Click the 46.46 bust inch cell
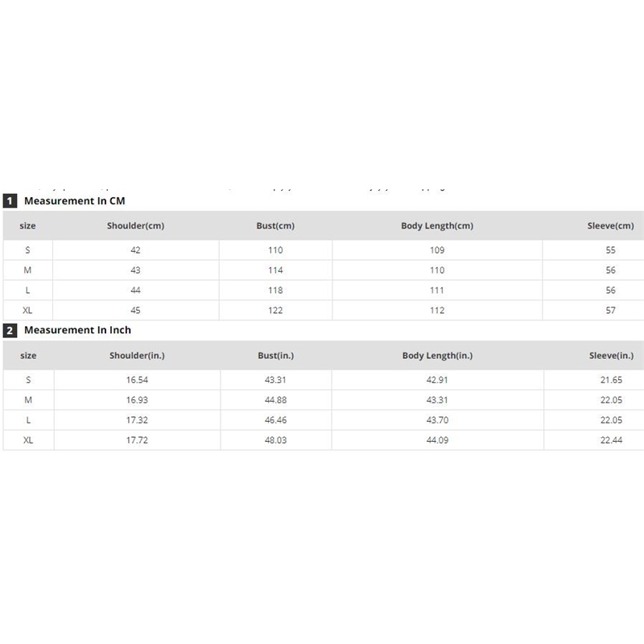The width and height of the screenshot is (644, 644). point(276,420)
